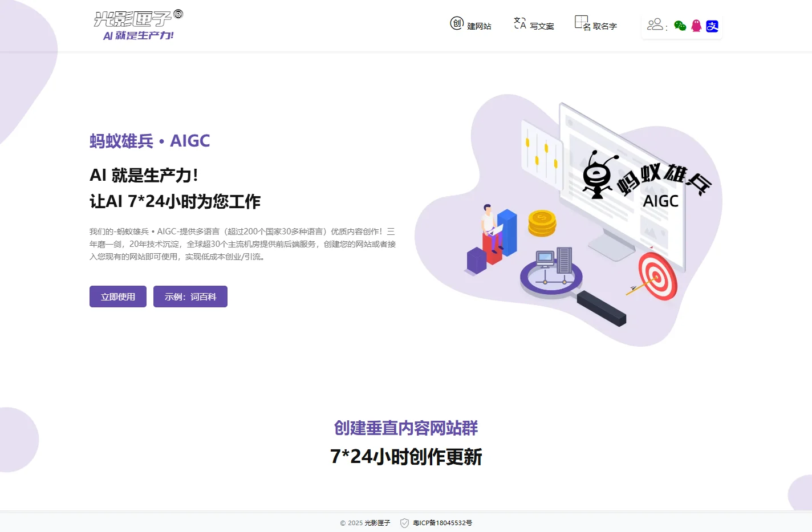
Task: Open the 写文案 menu item
Action: [x=542, y=26]
